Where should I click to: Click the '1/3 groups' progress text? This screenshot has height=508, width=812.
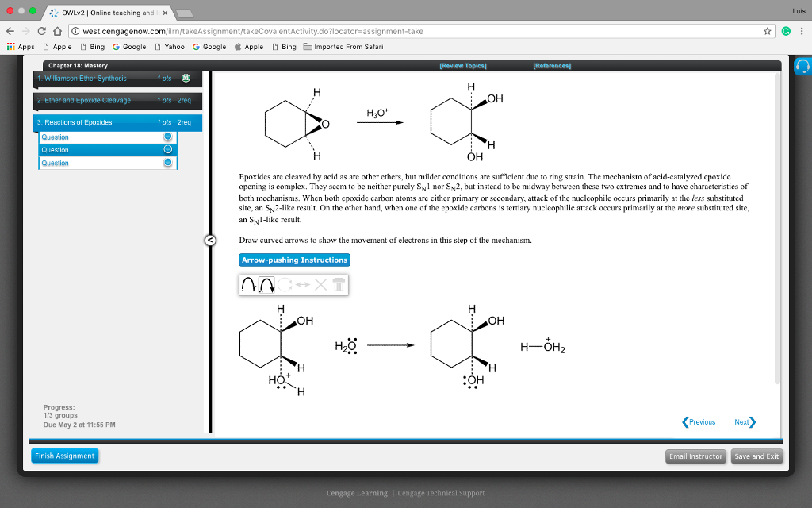tap(60, 415)
